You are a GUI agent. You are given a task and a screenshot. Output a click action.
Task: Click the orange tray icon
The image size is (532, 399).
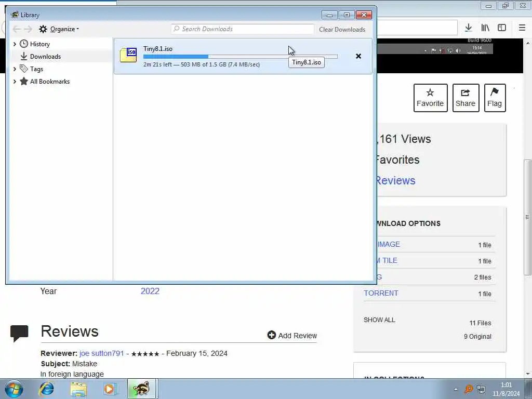[x=469, y=389]
